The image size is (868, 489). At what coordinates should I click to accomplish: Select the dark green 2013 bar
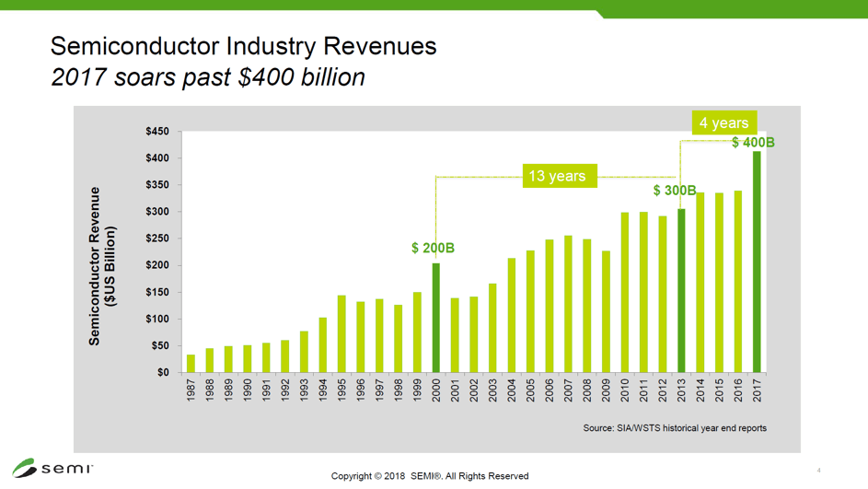681,290
